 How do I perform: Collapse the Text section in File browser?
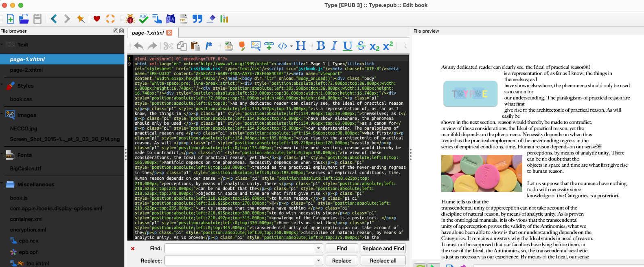[x=2, y=44]
